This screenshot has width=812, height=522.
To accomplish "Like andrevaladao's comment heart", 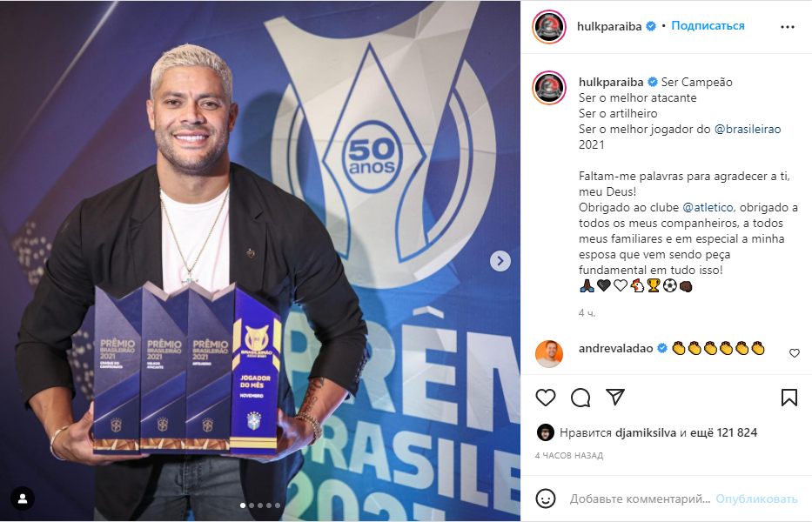I will pos(795,353).
